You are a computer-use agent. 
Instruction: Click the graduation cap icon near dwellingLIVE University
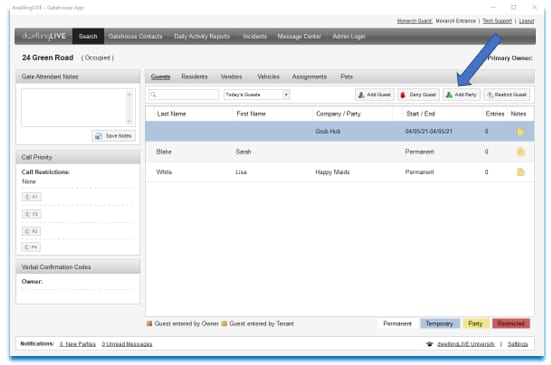tap(429, 344)
